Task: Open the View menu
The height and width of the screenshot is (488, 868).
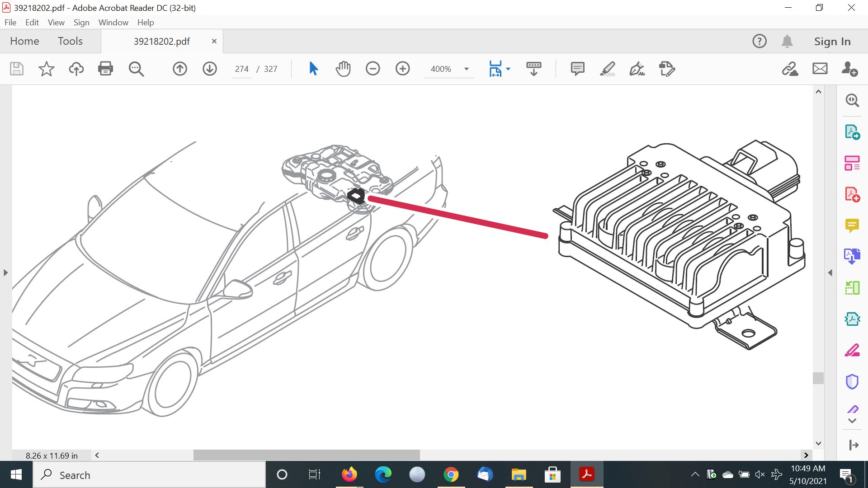Action: click(56, 22)
